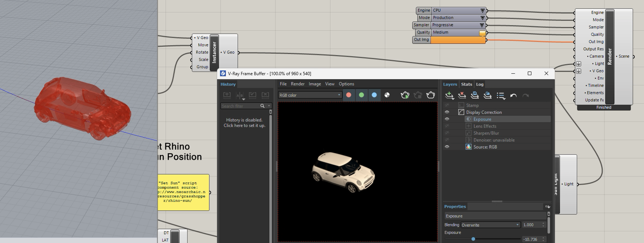
Task: Toggle the blue channel button
Action: click(374, 95)
